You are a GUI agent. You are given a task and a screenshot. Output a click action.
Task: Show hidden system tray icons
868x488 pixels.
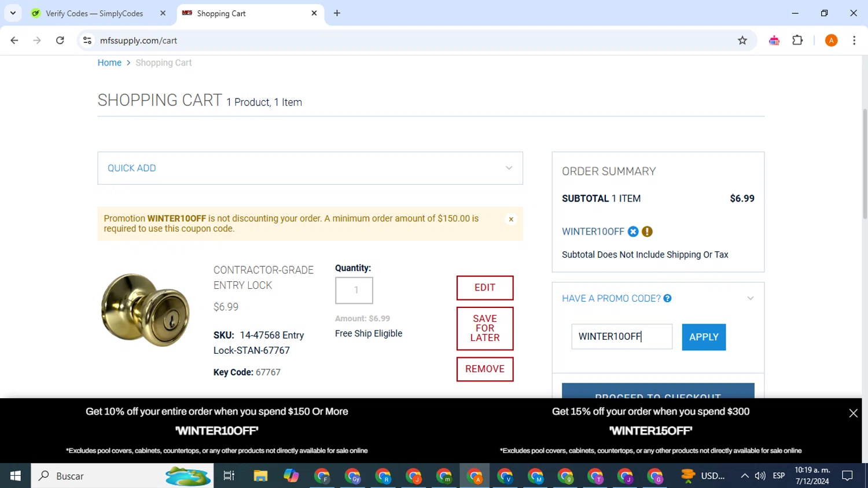(x=745, y=476)
